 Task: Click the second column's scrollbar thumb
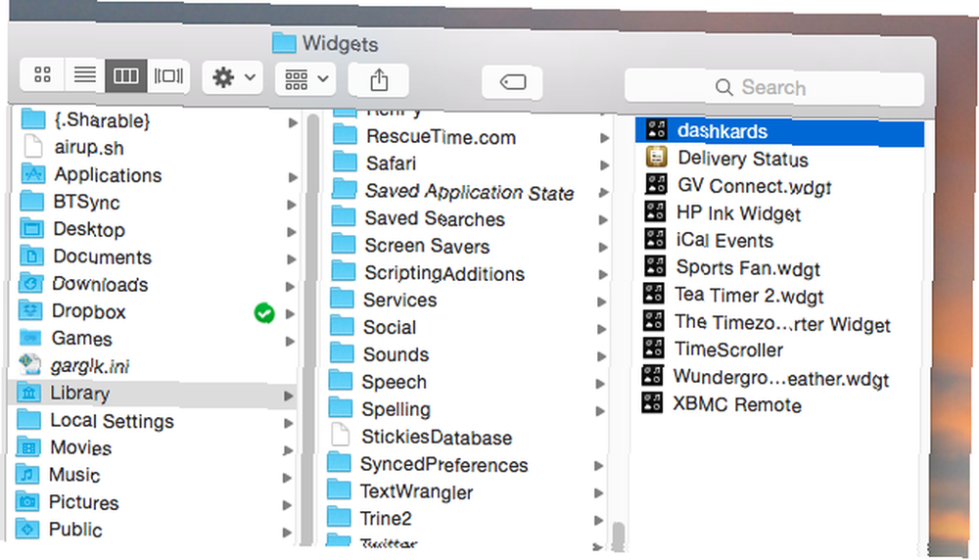pos(619,536)
